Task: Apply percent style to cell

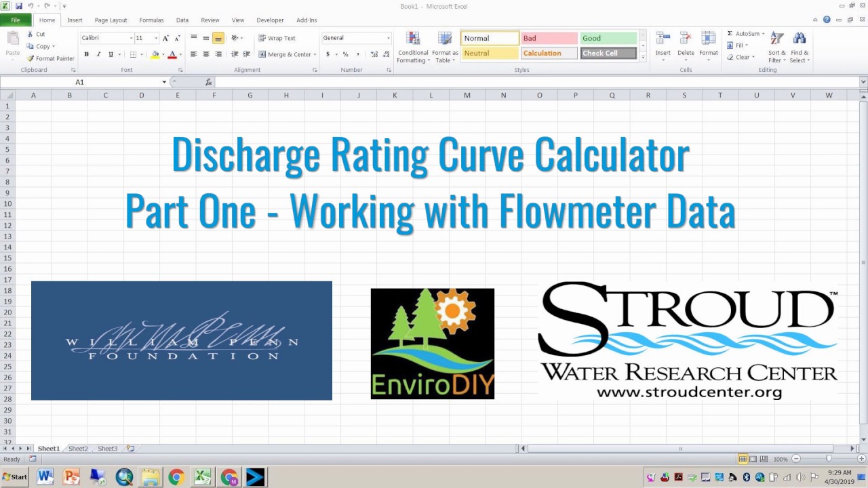Action: pyautogui.click(x=345, y=54)
